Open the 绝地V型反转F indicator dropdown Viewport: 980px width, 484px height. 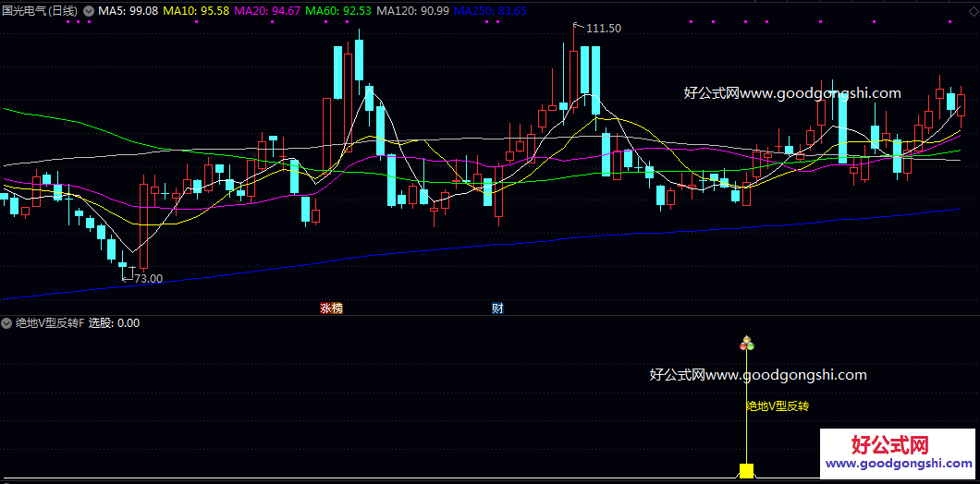[x=7, y=323]
